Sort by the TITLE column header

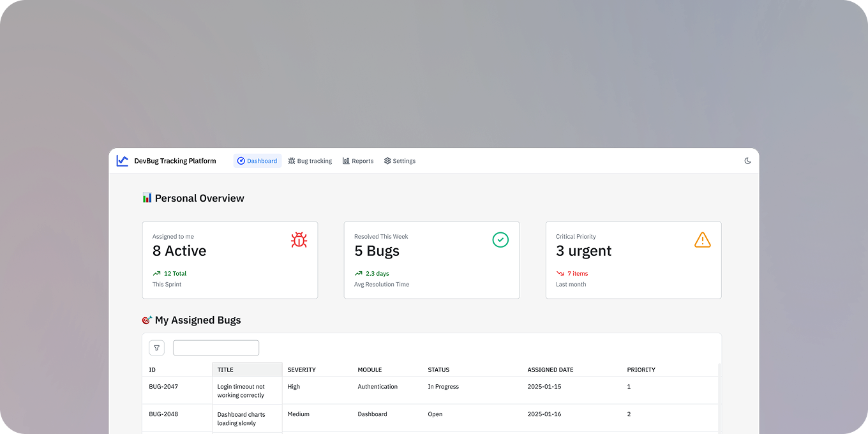click(x=247, y=370)
